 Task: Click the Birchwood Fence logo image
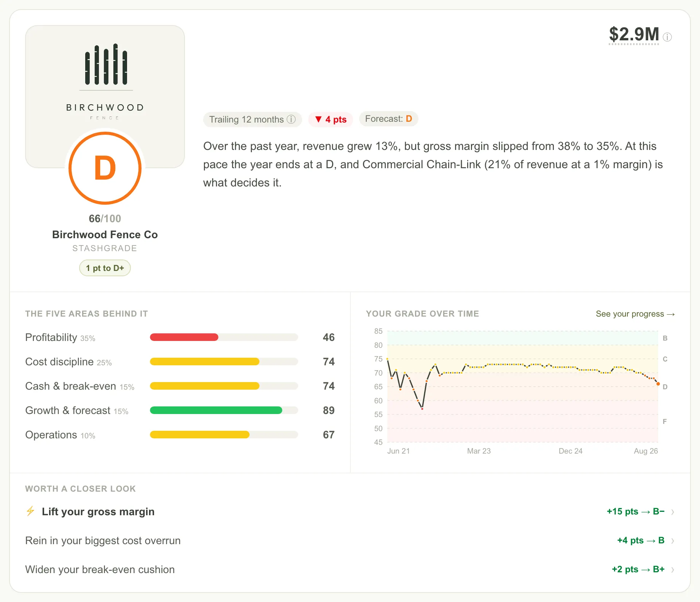[x=105, y=97]
